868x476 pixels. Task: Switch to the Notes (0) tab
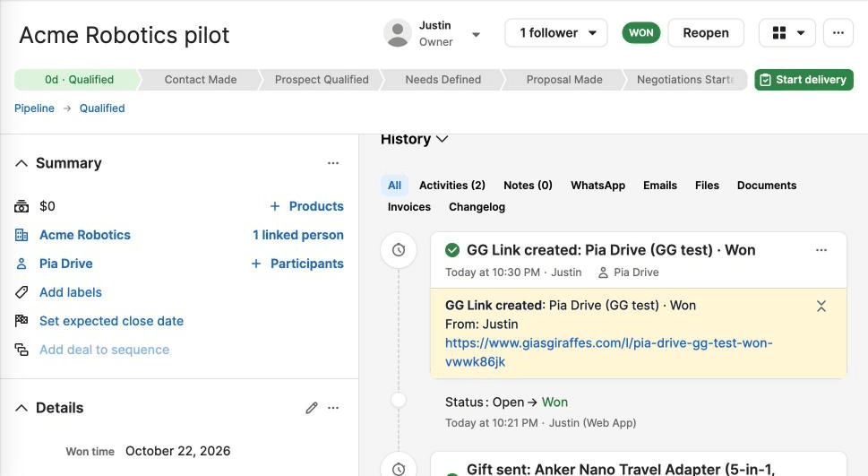[528, 186]
